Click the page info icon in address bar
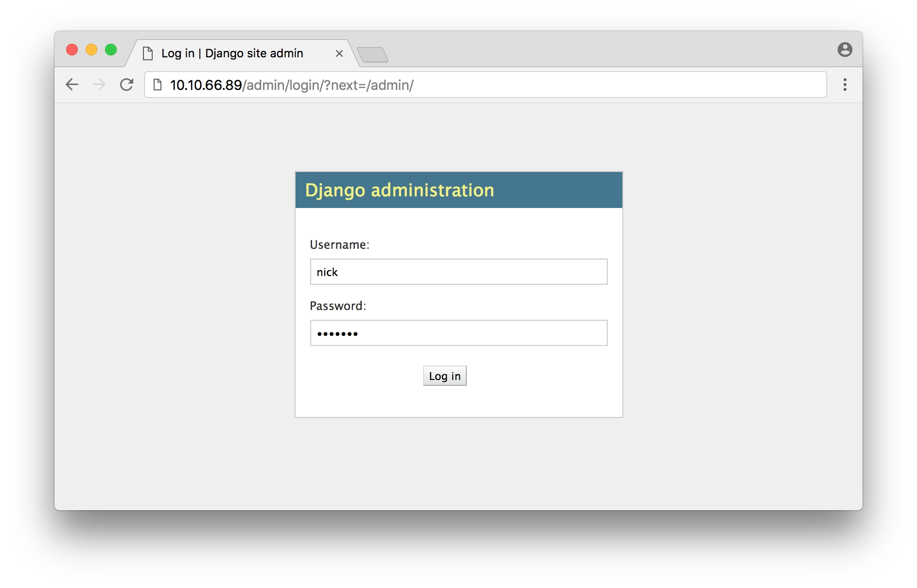917x588 pixels. point(158,85)
